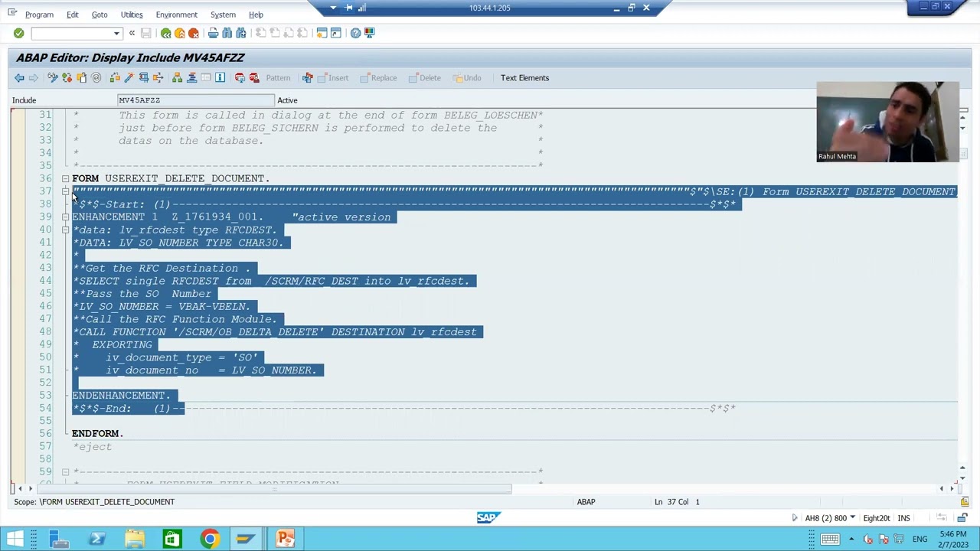Screen dimensions: 980x551
Task: Click the blue back arrow in editor toolbar
Action: 19,78
